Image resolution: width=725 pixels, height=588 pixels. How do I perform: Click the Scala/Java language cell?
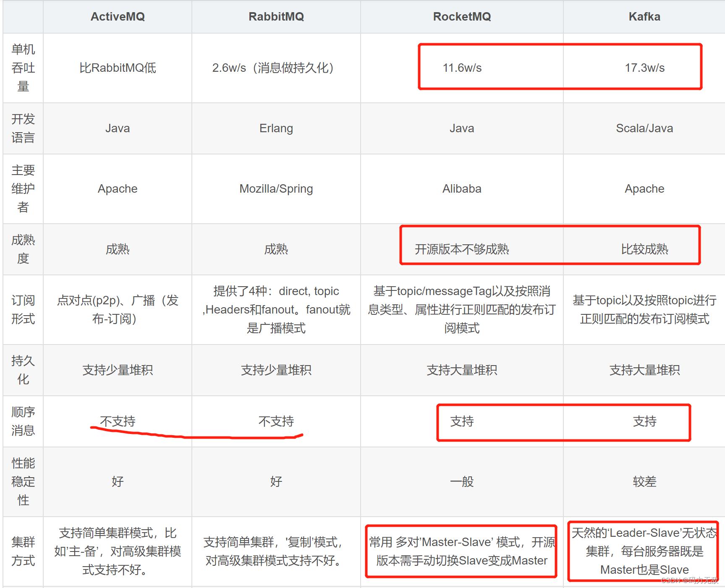[x=644, y=128]
